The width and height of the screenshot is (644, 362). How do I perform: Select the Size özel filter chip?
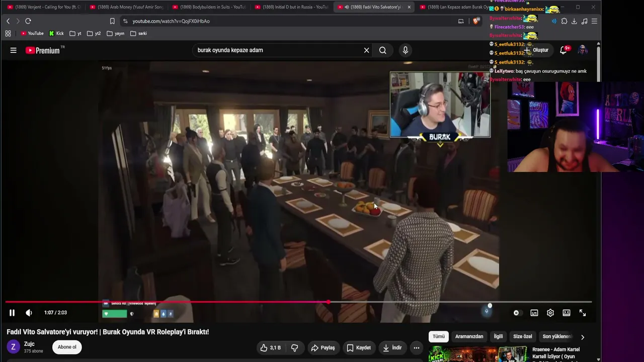point(522,336)
